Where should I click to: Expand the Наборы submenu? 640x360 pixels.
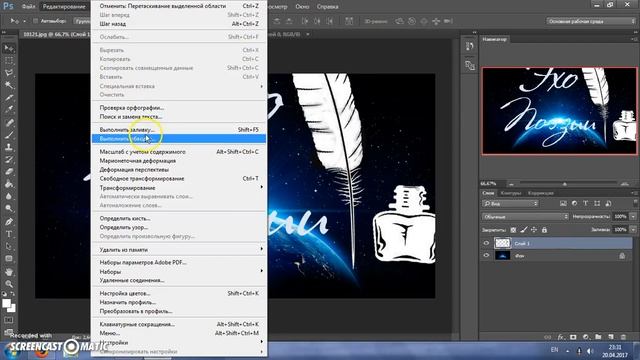coord(179,271)
